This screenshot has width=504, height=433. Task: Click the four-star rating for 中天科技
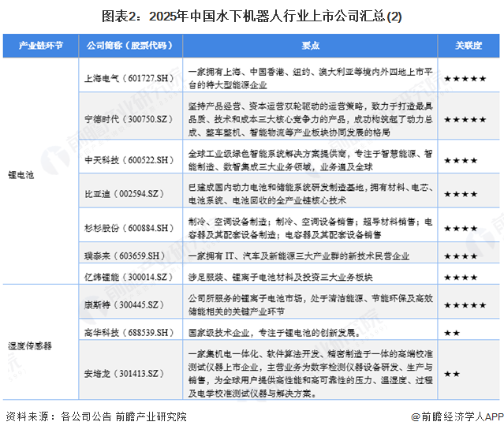[x=461, y=160]
